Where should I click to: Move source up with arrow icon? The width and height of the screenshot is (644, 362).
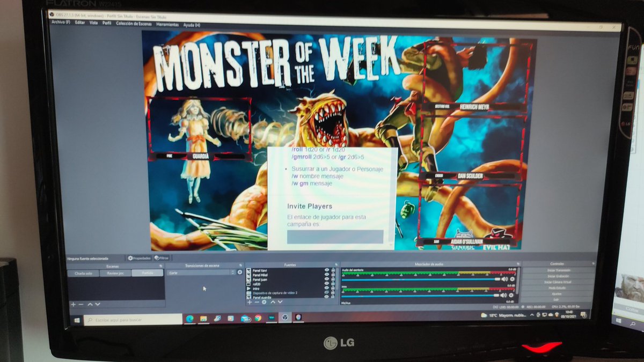[x=273, y=302]
